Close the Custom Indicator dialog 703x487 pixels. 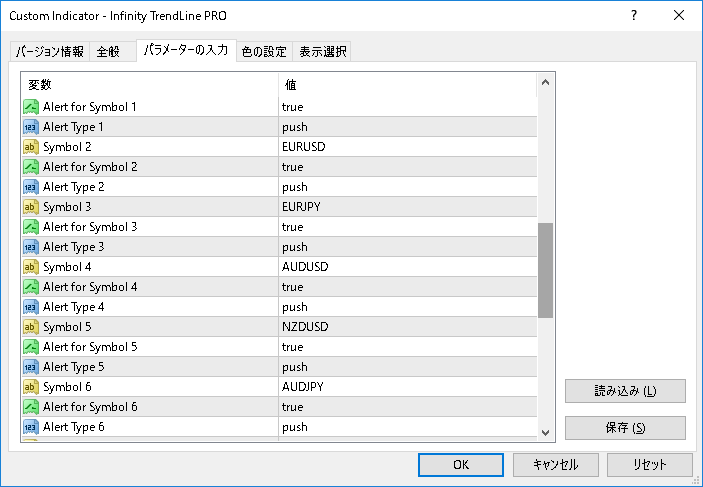coord(679,15)
